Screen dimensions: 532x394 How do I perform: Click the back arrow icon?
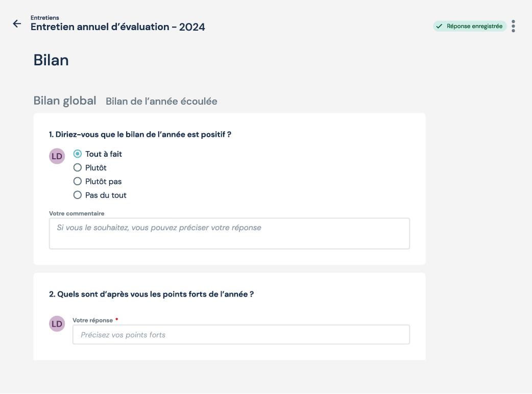coord(17,23)
